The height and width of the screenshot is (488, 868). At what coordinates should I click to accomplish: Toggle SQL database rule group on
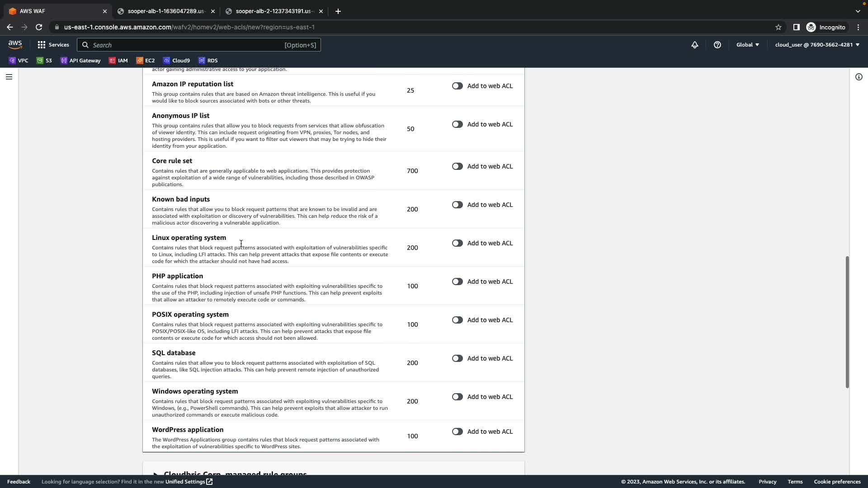[457, 358]
